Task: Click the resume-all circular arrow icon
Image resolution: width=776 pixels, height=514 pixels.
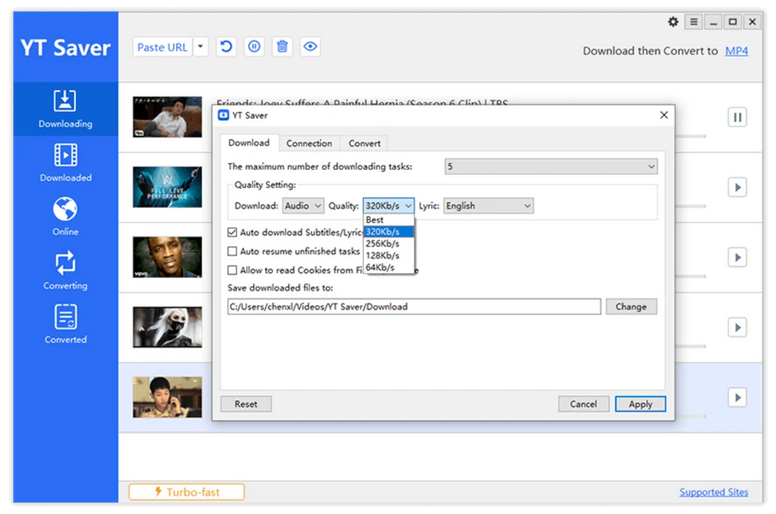Action: tap(226, 47)
